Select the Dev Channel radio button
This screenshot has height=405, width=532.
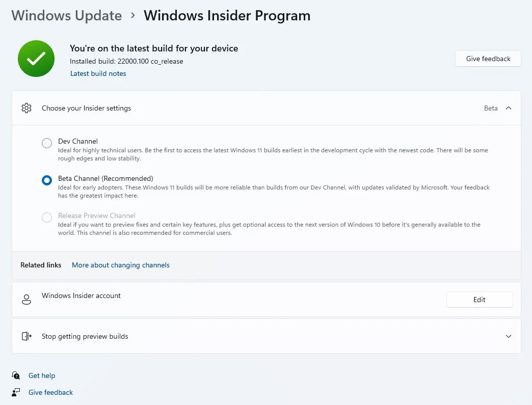47,143
